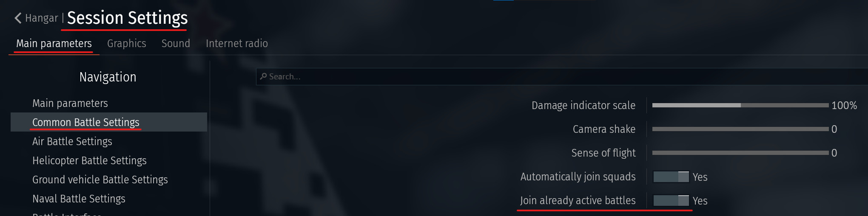Select Main parameters in the Navigation list
868x216 pixels.
[70, 103]
